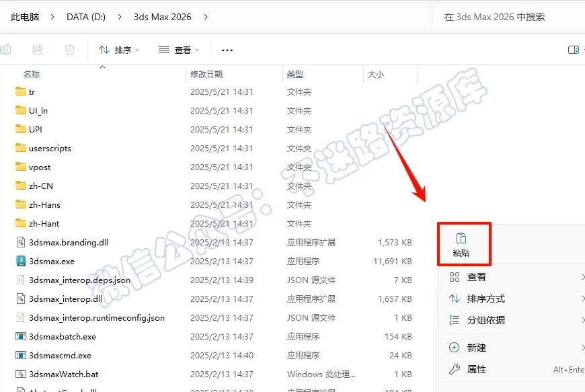
Task: Click the 3dsmaxbatch.exe file icon
Action: click(21, 336)
